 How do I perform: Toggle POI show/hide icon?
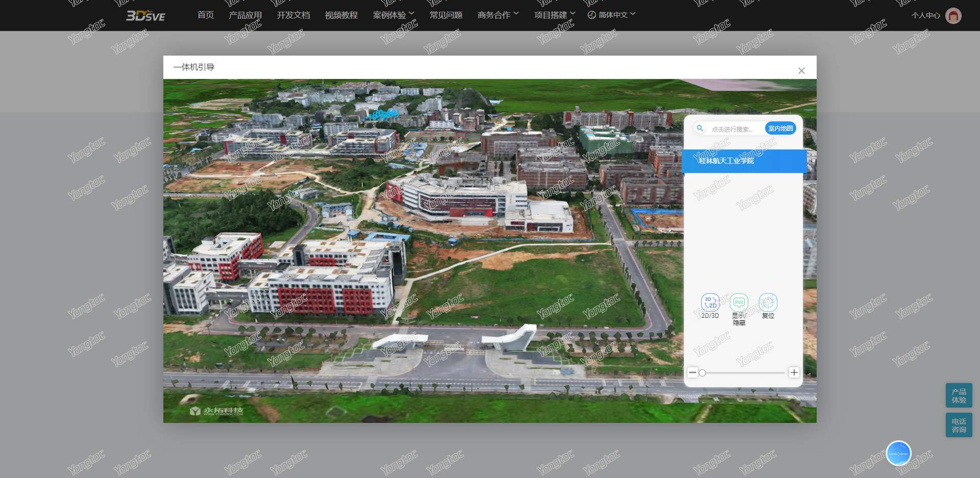739,303
